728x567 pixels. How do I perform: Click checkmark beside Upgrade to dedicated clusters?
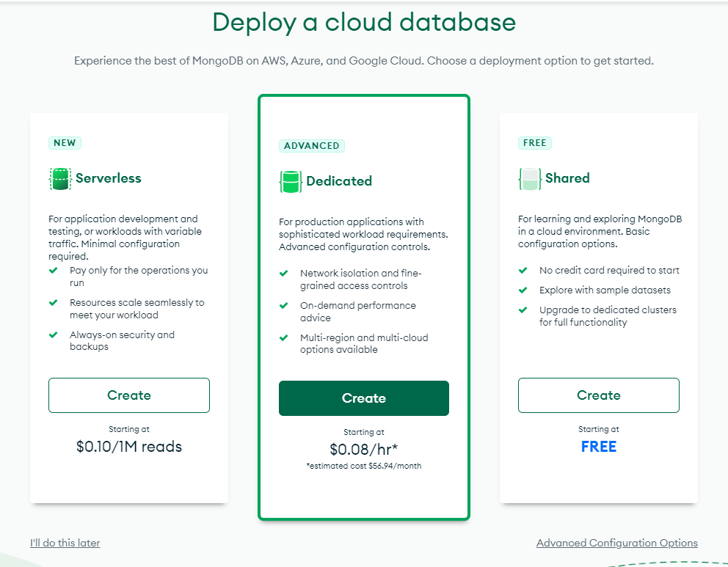(x=523, y=310)
